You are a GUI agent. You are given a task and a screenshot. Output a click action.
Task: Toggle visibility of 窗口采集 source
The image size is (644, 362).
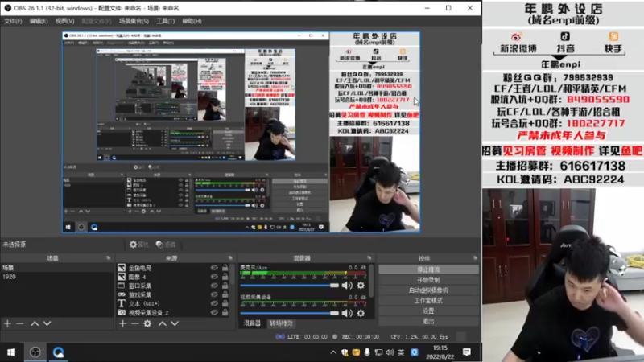click(x=214, y=286)
